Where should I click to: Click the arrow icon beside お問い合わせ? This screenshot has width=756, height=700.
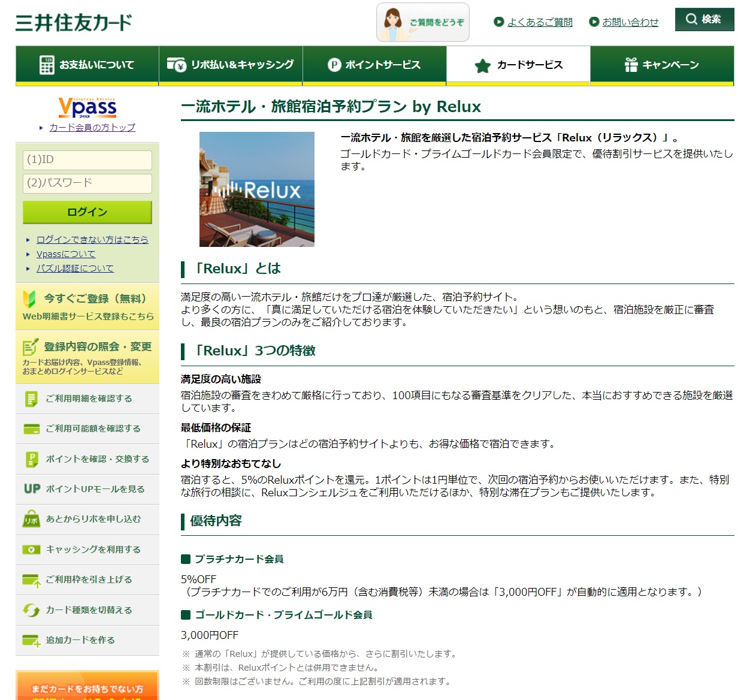click(594, 22)
